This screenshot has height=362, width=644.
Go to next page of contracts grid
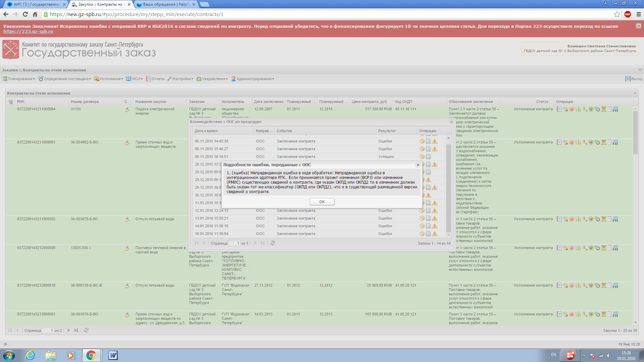coord(69,330)
